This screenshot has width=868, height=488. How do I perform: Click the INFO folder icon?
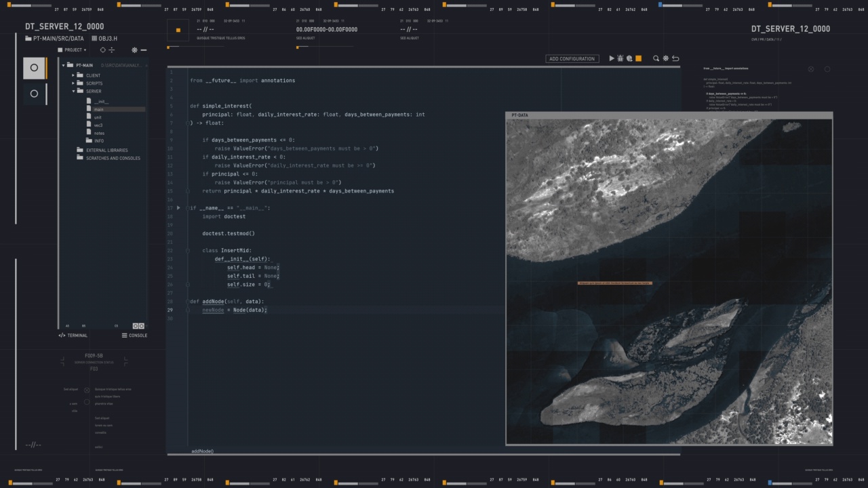pos(88,141)
